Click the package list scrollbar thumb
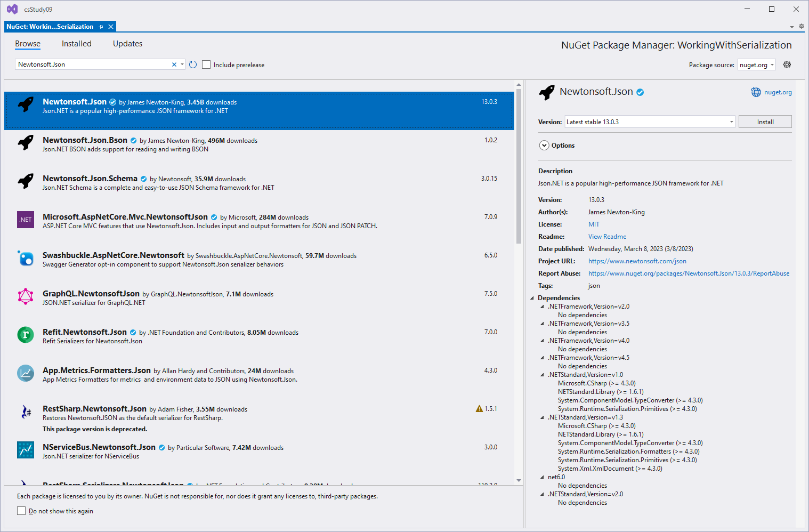Viewport: 809px width, 532px height. 519,167
